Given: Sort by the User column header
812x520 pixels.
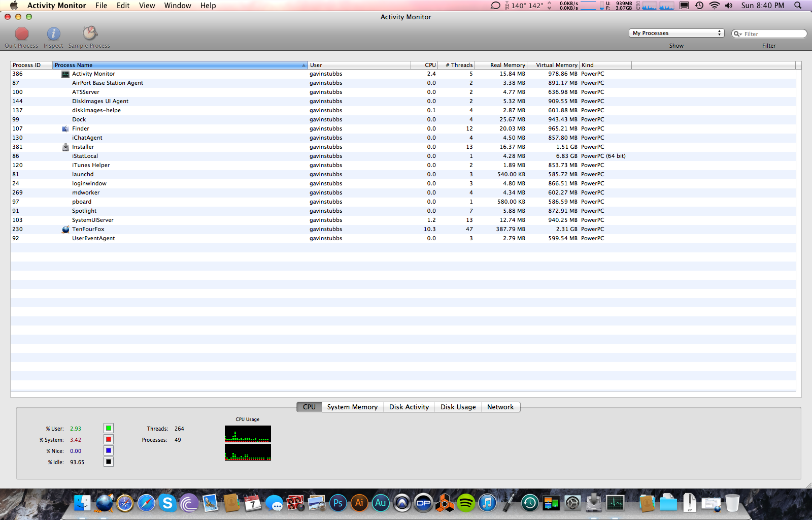Looking at the screenshot, I should click(x=359, y=65).
